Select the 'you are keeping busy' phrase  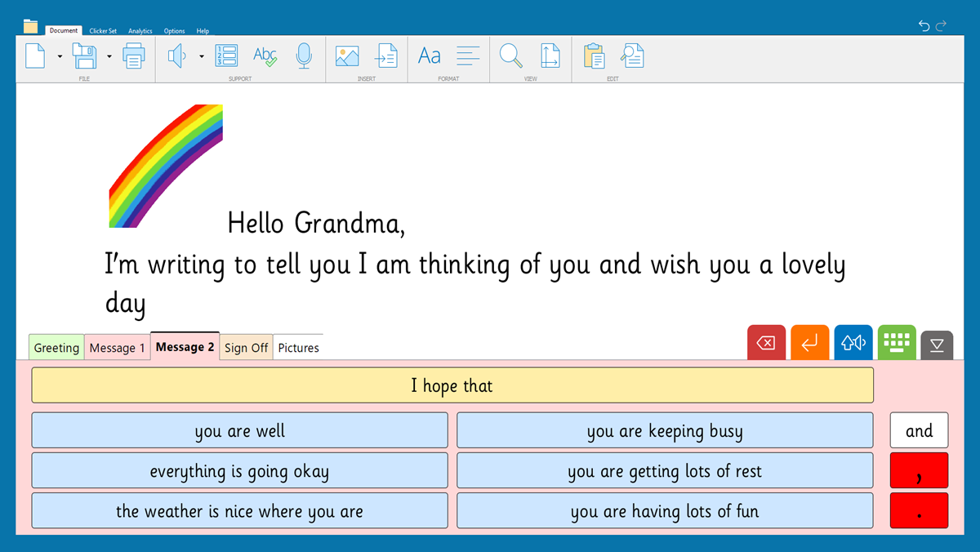pos(664,430)
